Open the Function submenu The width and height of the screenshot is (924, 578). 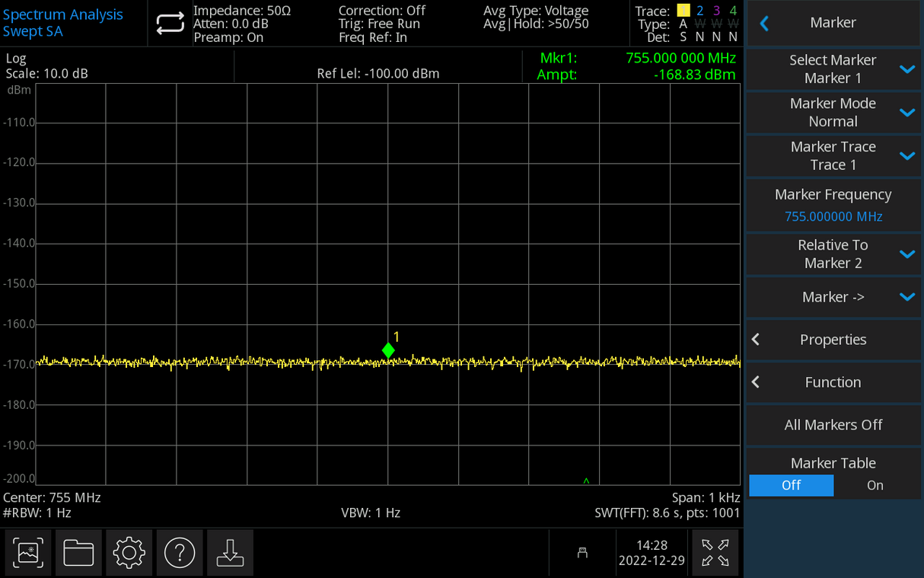833,382
